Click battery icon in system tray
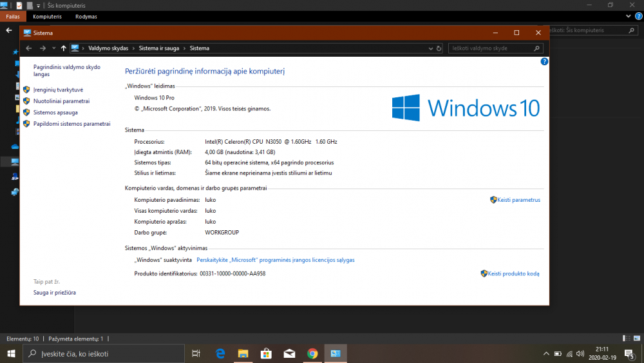644x363 pixels. [558, 353]
